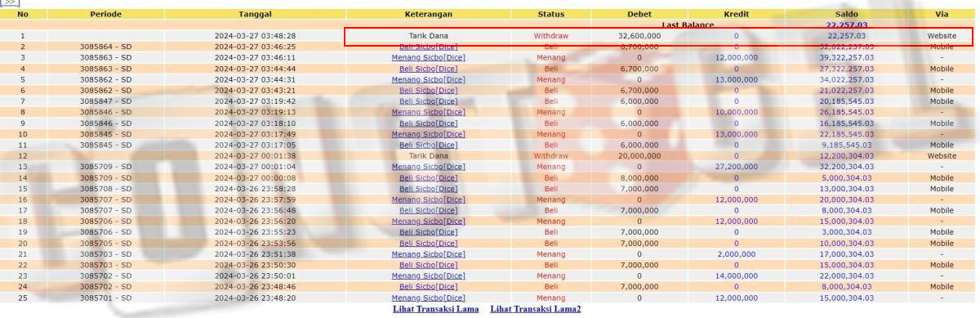Click the Keterangan column header
This screenshot has width=980, height=318.
tap(429, 15)
